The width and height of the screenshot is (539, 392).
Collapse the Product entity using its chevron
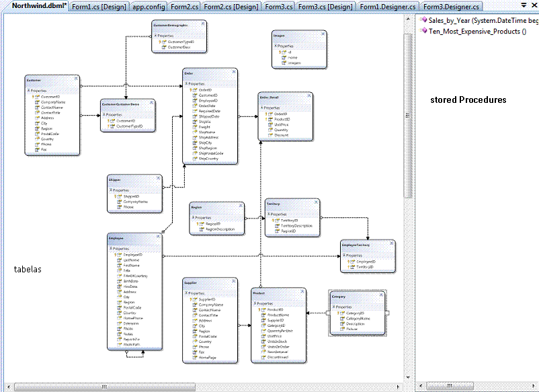(x=302, y=292)
